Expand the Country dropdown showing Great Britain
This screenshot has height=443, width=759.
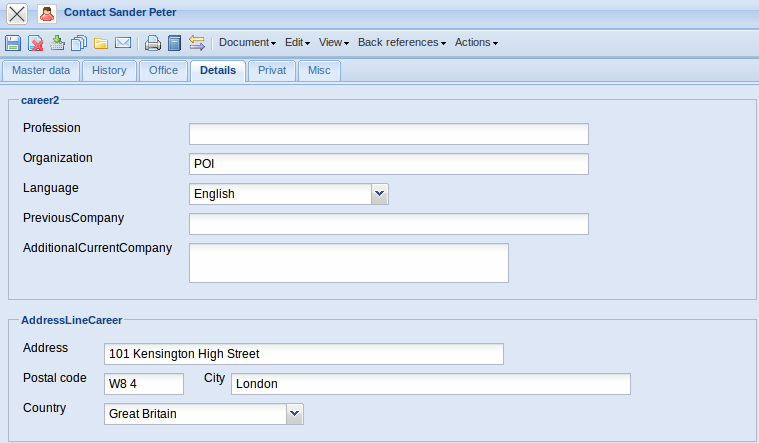294,414
